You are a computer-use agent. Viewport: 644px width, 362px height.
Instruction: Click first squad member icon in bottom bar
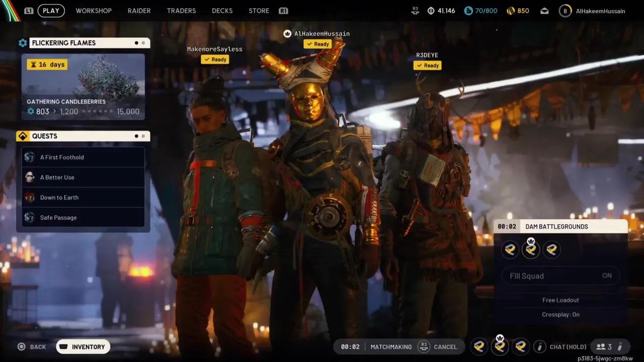[479, 346]
